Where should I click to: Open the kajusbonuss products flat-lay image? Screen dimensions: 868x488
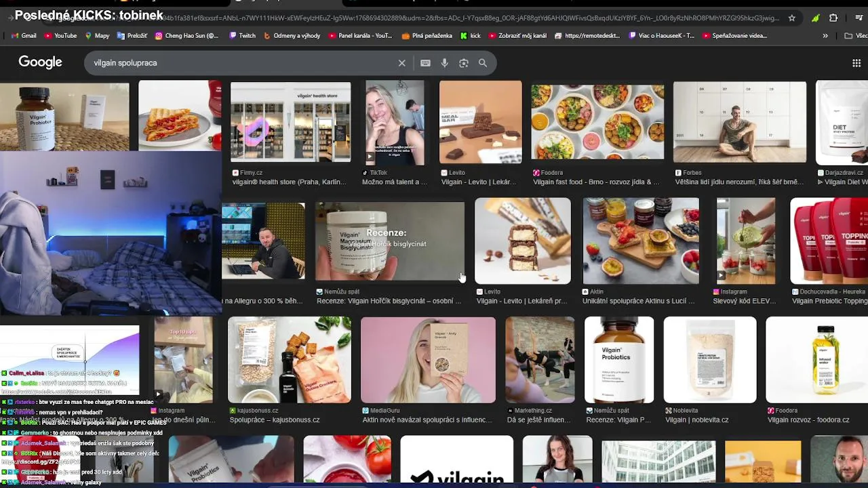(x=290, y=360)
